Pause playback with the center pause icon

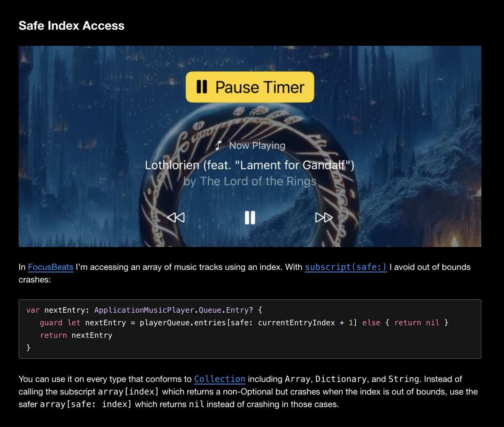tap(250, 217)
